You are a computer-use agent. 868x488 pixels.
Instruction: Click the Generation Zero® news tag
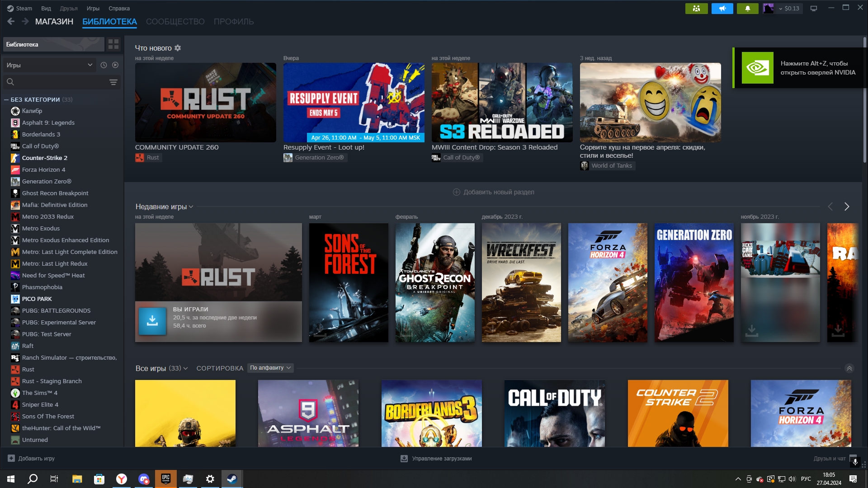pyautogui.click(x=315, y=158)
